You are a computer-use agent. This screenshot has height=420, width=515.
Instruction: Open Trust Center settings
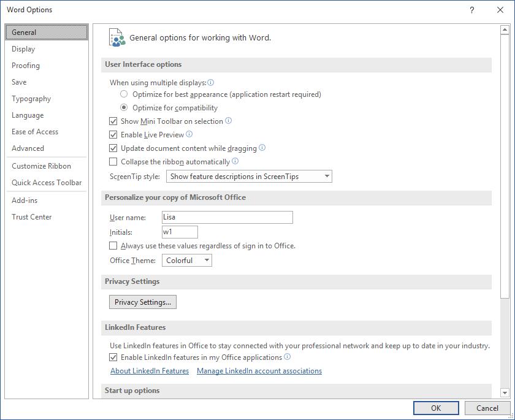[x=47, y=216]
